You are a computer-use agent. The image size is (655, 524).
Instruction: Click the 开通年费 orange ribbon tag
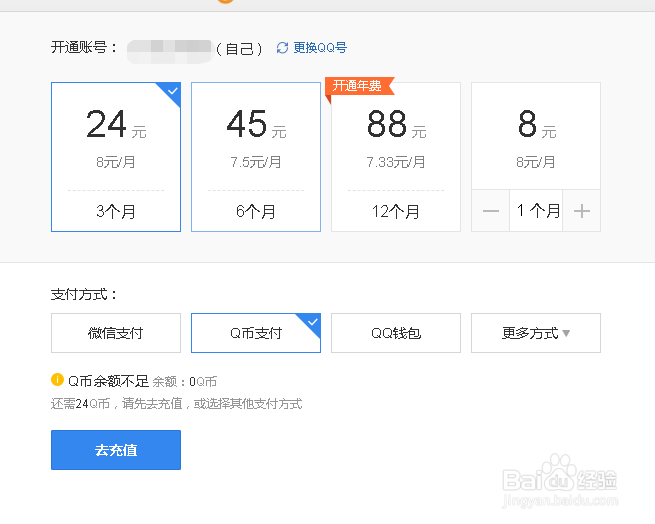360,86
